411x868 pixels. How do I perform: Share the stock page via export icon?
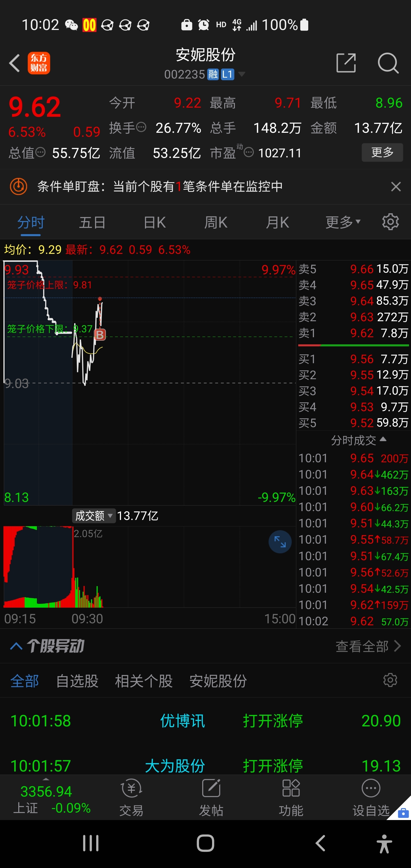tap(346, 63)
